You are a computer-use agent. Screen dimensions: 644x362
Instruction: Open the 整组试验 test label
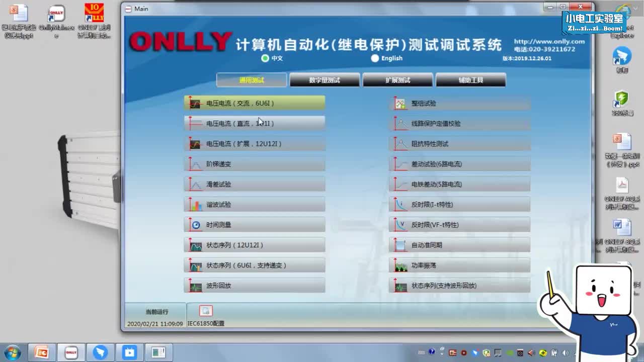point(424,103)
